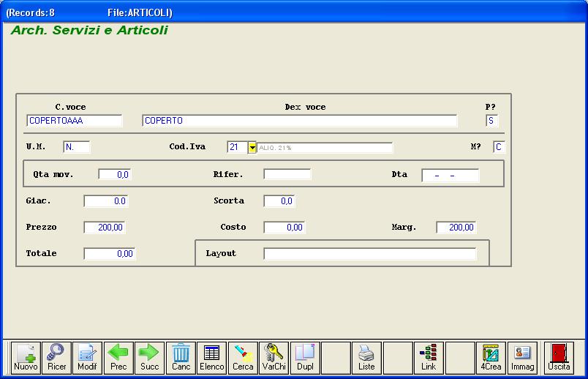Click the Link tree diagram icon

point(429,358)
